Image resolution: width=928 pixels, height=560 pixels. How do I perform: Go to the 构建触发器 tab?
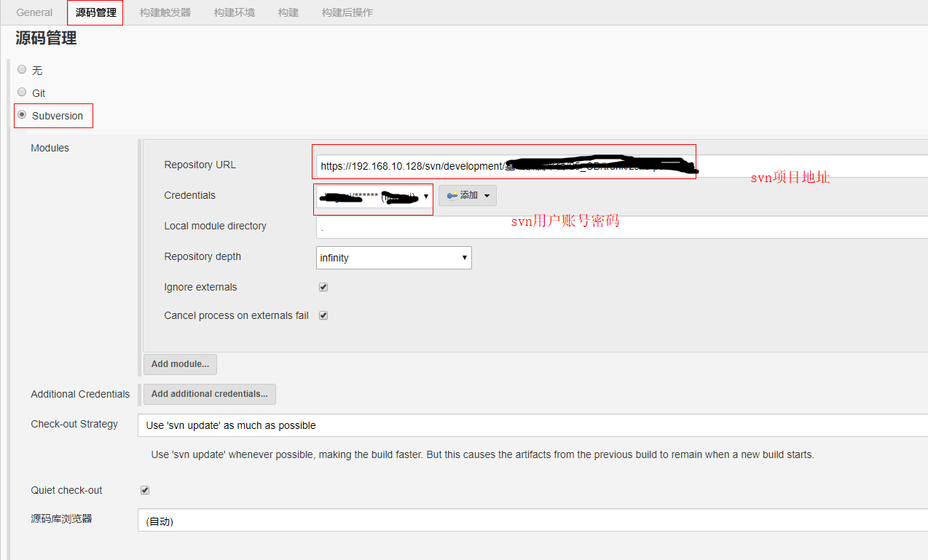pos(165,12)
